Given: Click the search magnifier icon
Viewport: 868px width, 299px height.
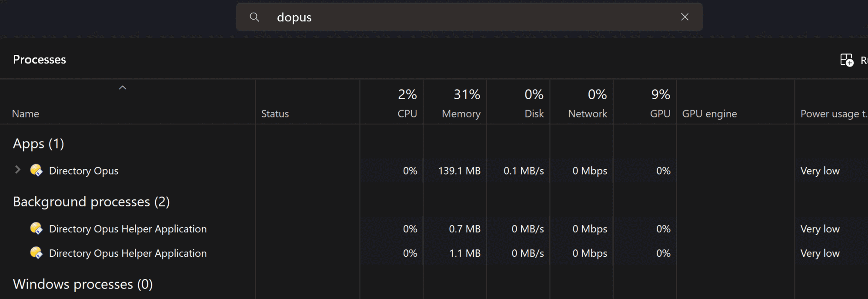Looking at the screenshot, I should point(254,17).
